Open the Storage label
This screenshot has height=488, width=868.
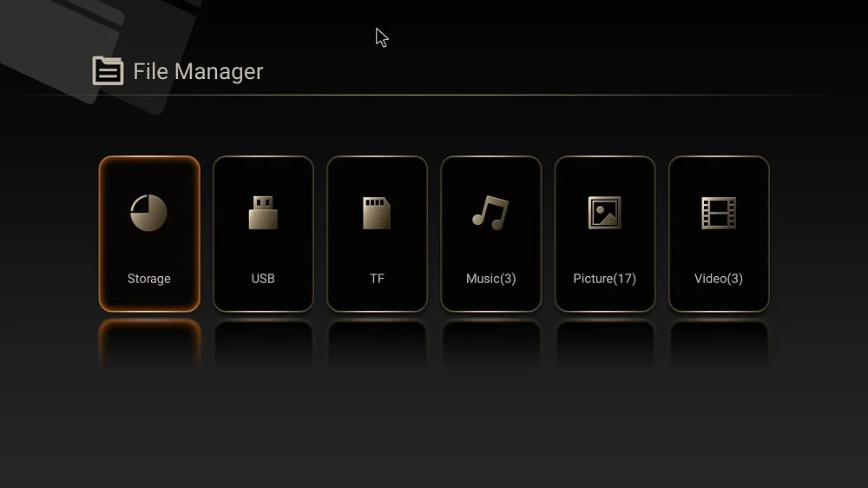[x=149, y=279]
